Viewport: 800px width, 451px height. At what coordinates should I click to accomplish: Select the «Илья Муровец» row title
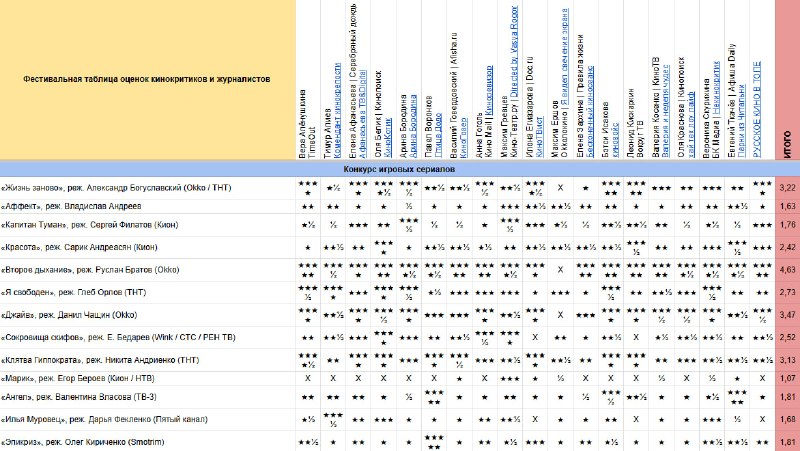[x=105, y=419]
